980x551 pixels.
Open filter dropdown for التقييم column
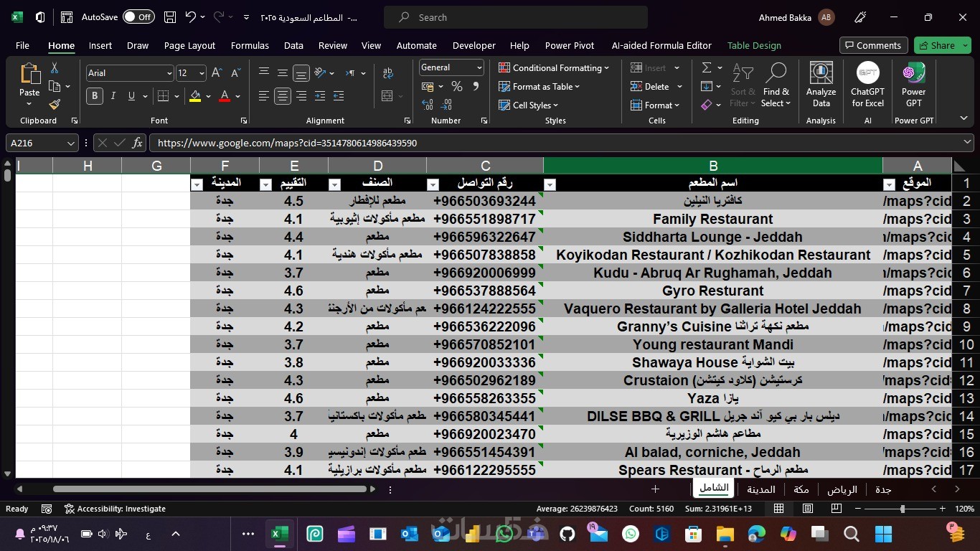265,185
